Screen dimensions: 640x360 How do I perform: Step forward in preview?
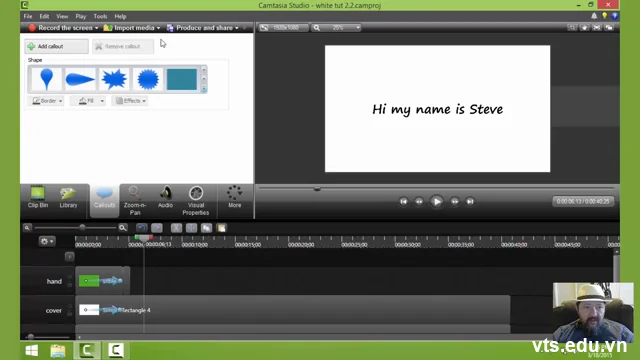454,201
